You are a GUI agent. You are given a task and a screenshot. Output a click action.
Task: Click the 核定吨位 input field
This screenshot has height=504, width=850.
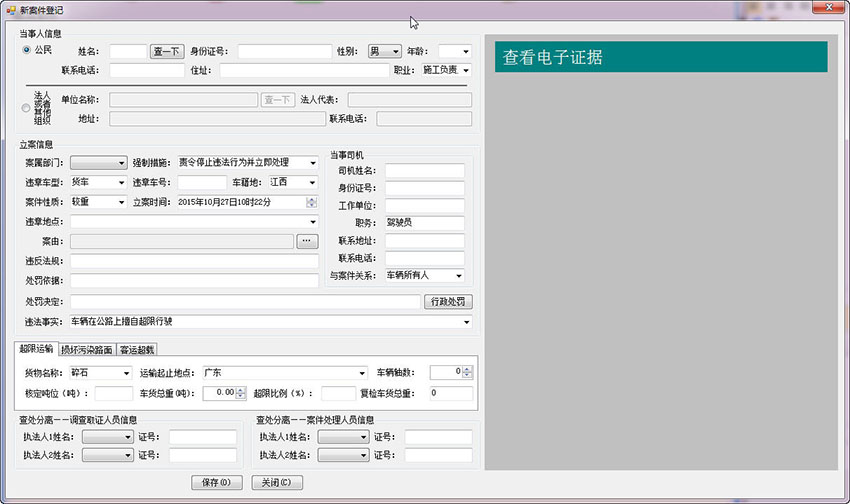point(113,393)
